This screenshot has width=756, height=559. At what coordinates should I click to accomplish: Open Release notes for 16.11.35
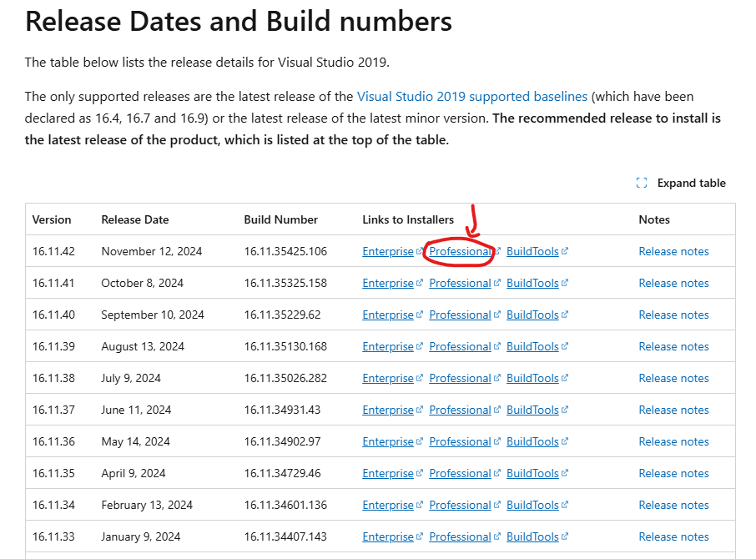[673, 474]
